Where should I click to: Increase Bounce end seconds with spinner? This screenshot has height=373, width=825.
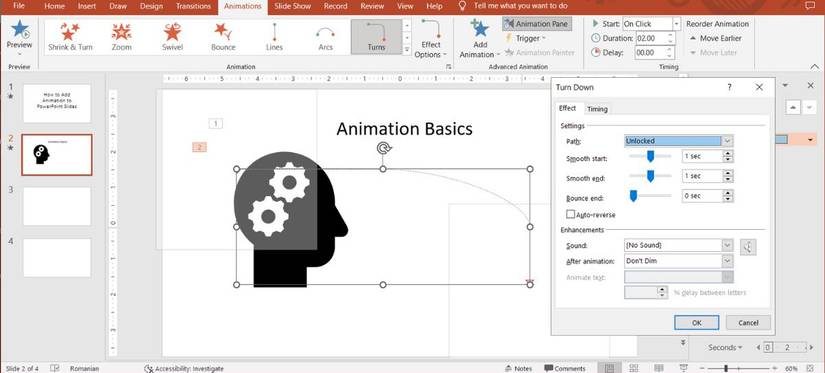[728, 193]
